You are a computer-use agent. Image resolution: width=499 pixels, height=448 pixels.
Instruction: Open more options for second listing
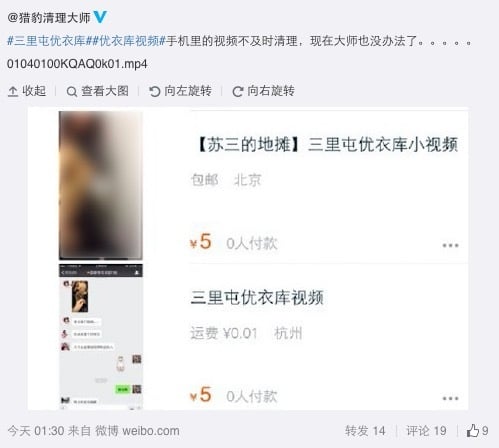click(x=450, y=398)
